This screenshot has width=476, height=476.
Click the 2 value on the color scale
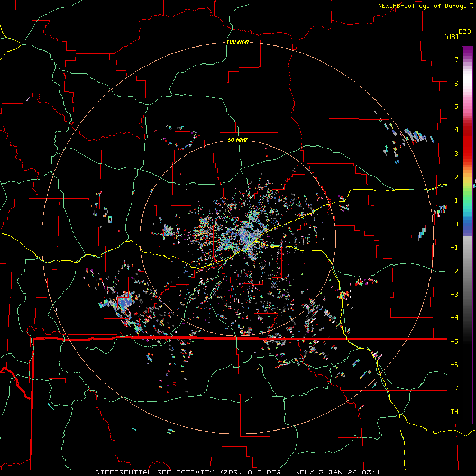(x=456, y=177)
